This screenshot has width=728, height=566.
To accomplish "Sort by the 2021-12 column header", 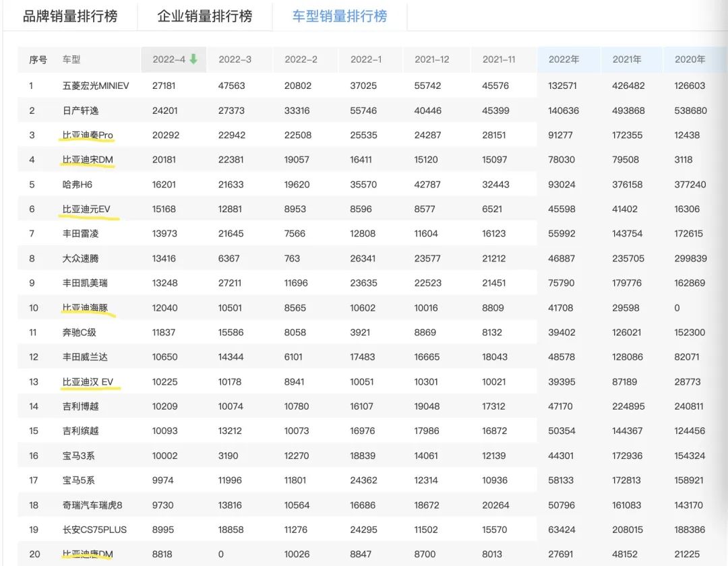I will pyautogui.click(x=432, y=59).
